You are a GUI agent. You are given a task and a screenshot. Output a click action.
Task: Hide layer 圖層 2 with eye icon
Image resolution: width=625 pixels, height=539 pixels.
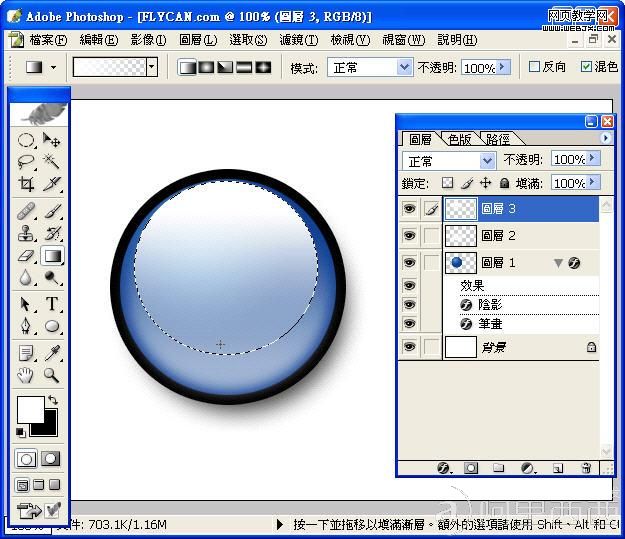pyautogui.click(x=409, y=236)
